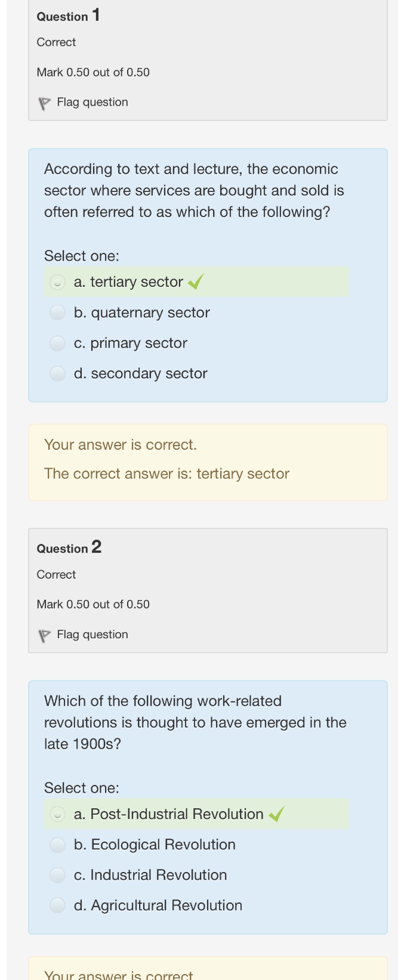Viewport: 398px width, 980px height.
Task: Select the tertiary sector radio button
Action: point(57,282)
